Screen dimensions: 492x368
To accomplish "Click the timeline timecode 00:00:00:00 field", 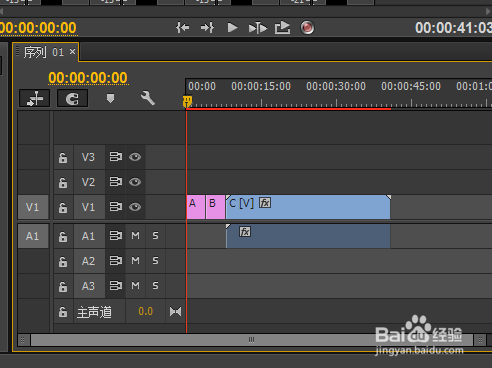I will (x=88, y=78).
